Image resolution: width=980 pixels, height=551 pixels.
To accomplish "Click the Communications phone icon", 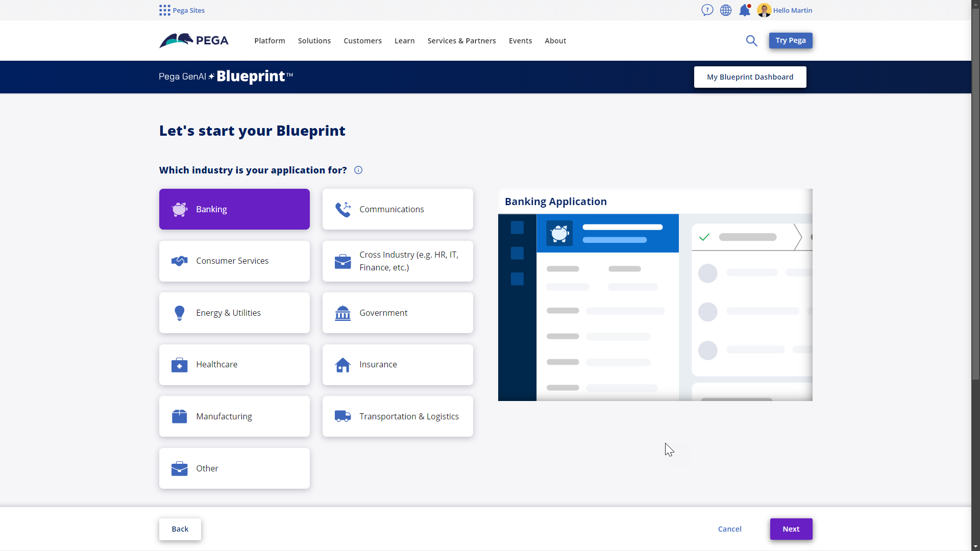I will coord(343,209).
